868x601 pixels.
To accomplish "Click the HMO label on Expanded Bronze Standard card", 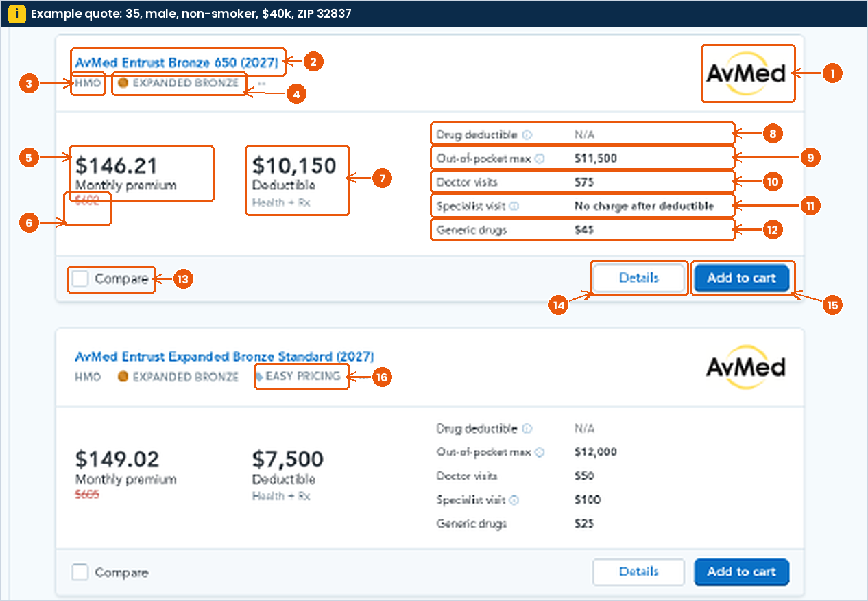I will point(88,377).
